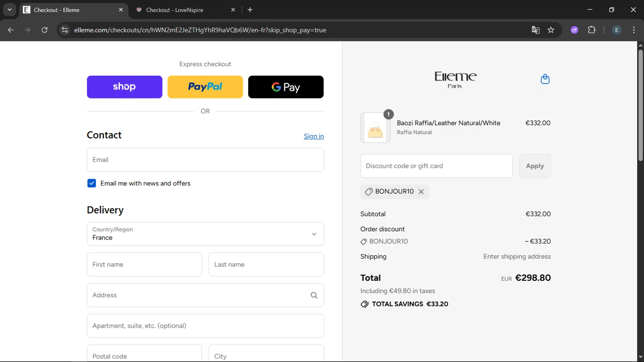The image size is (644, 362).
Task: Remove the BONJOUR10 discount tag
Action: pos(421,192)
